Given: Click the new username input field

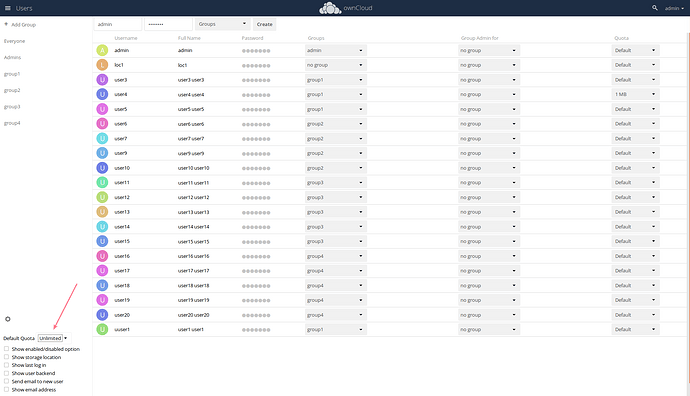Looking at the screenshot, I should click(117, 24).
